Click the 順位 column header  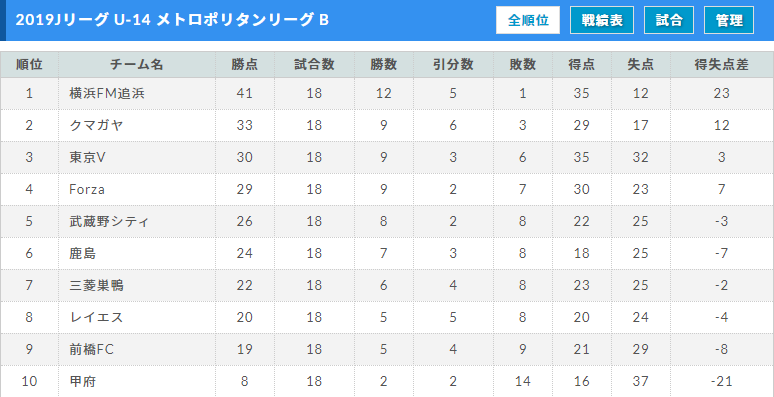(29, 65)
